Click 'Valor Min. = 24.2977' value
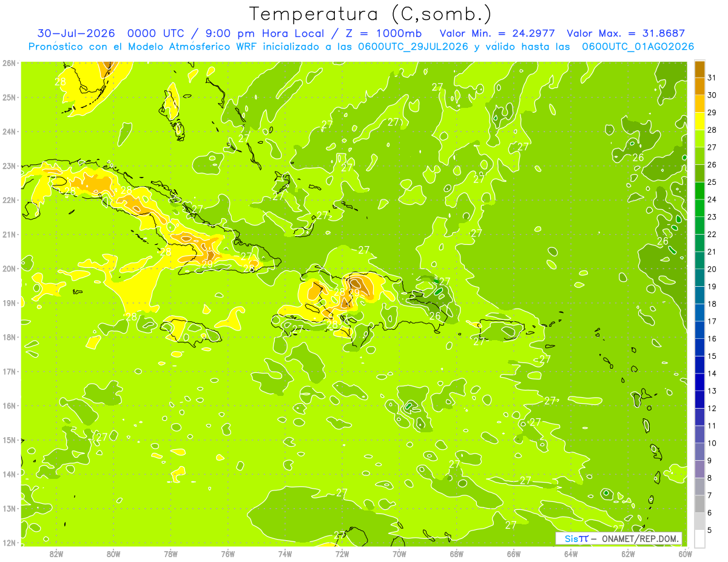 [497, 33]
